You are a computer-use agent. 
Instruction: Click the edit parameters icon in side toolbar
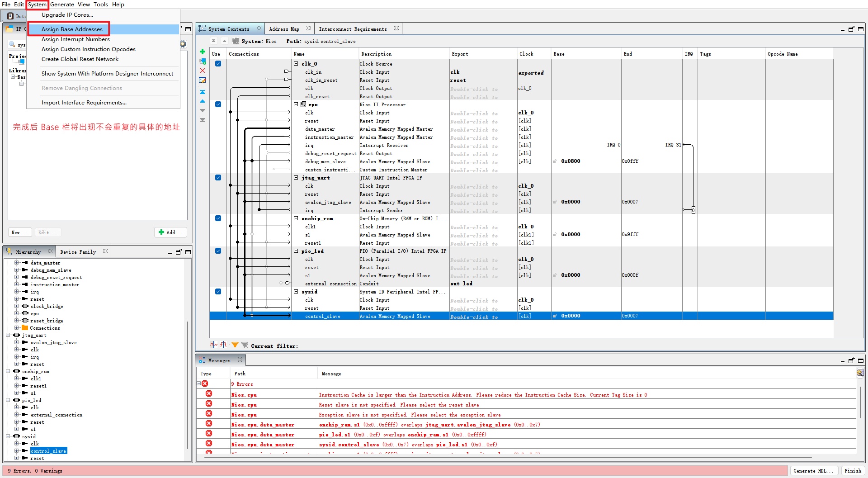point(203,80)
